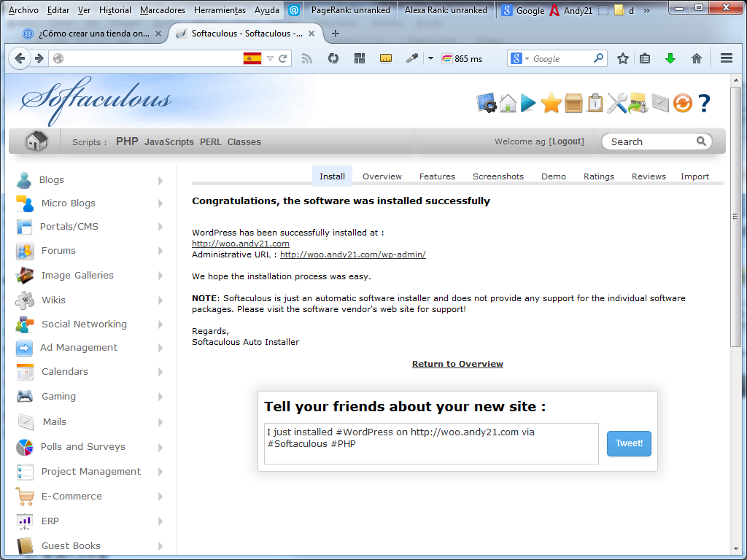
Task: Click the Return to Overview link
Action: (x=457, y=364)
